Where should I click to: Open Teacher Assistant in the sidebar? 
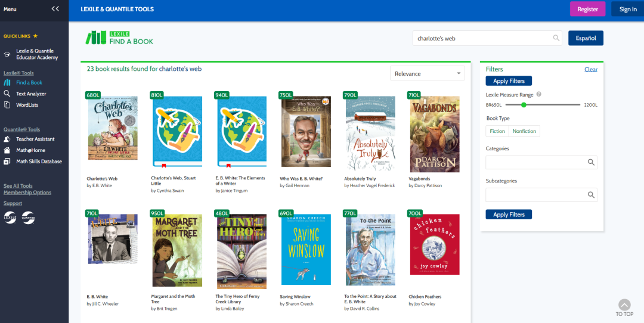[x=35, y=139]
